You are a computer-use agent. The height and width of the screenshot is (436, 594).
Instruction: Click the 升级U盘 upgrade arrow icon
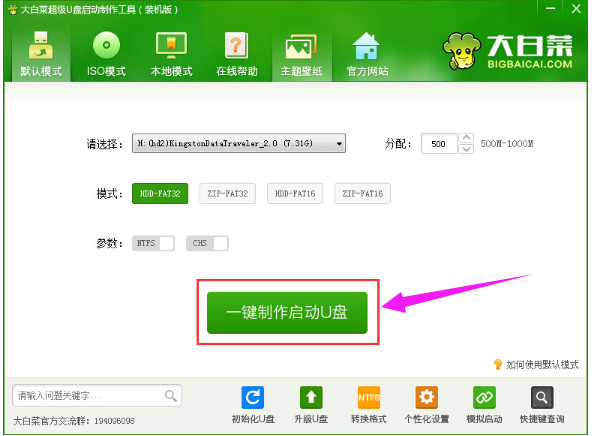[311, 397]
